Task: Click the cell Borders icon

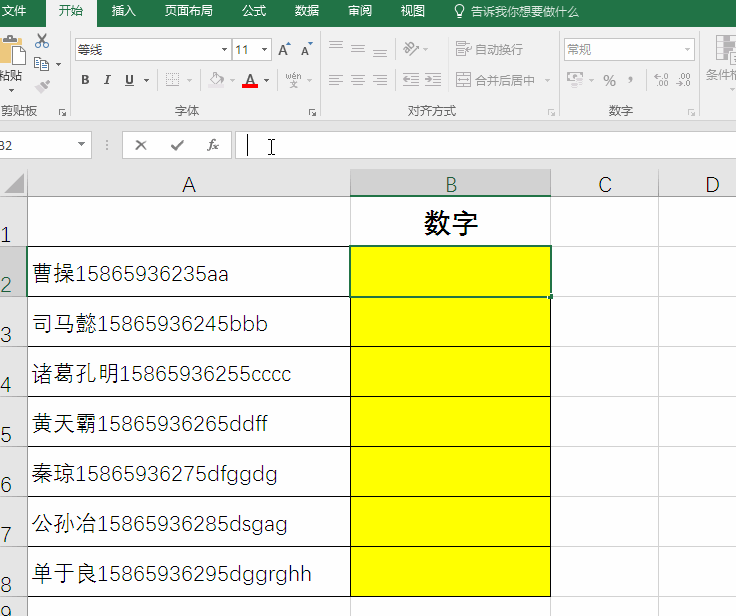Action: tap(172, 80)
